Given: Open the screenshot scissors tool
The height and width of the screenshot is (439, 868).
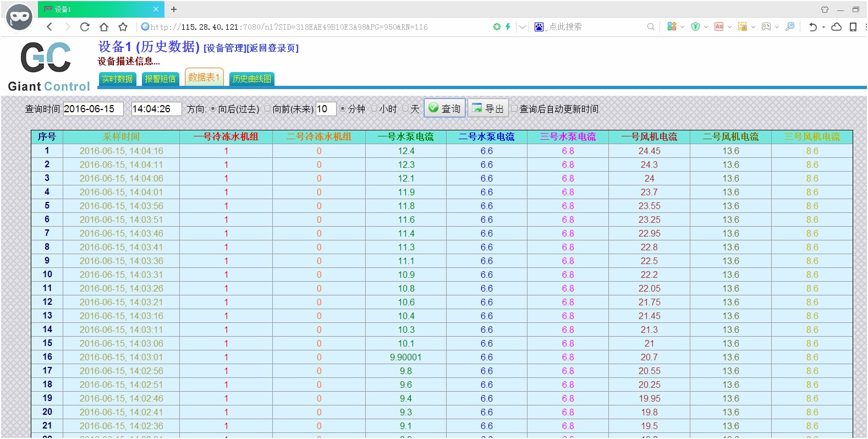Looking at the screenshot, I should pyautogui.click(x=742, y=26).
